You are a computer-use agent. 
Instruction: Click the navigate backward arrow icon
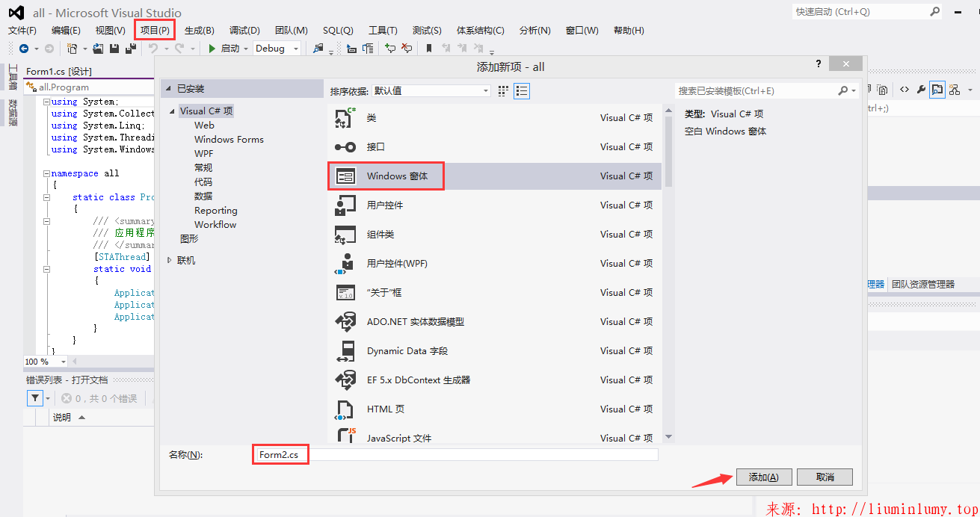tap(24, 49)
